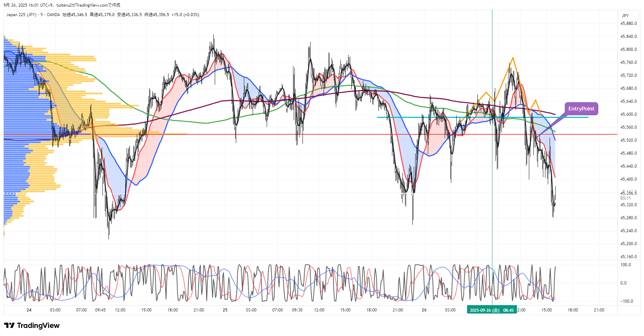
Task: Click the 100.0 oscillator scale label
Action: [x=625, y=265]
